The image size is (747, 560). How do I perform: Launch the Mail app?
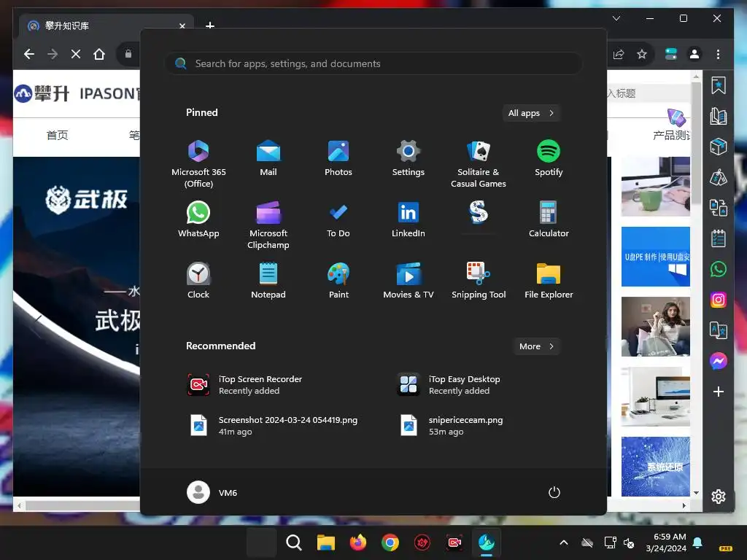(x=268, y=158)
